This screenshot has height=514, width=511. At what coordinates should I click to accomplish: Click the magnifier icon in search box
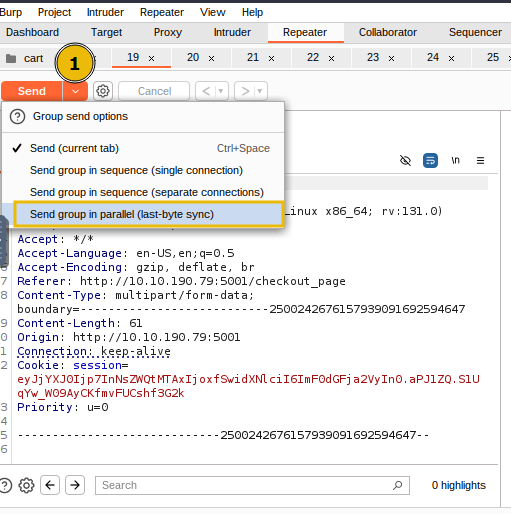[x=397, y=485]
